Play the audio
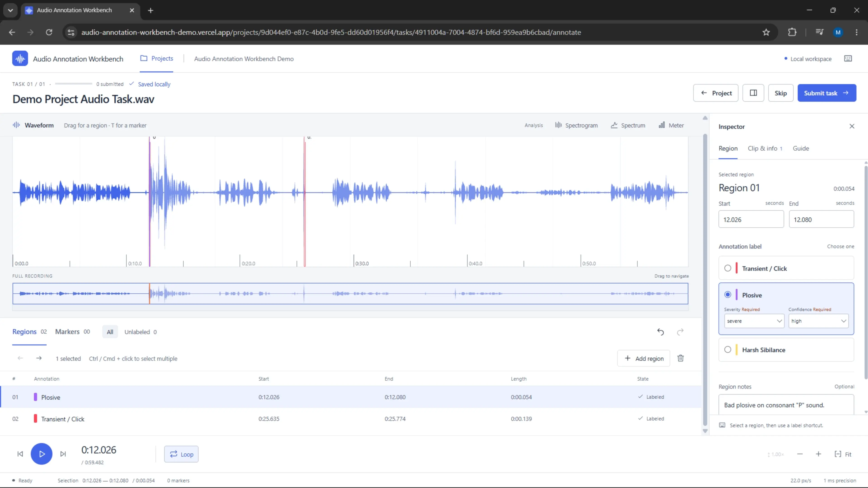 (41, 454)
